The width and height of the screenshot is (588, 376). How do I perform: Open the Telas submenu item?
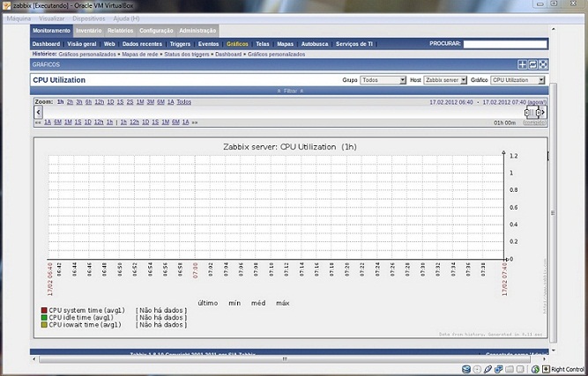[263, 44]
